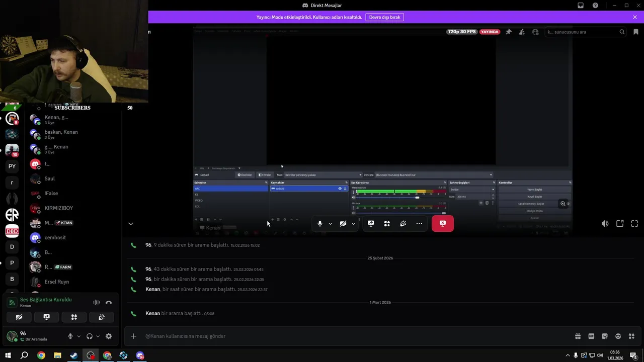644x362 pixels.
Task: Open Windows Start menu
Action: click(x=8, y=355)
